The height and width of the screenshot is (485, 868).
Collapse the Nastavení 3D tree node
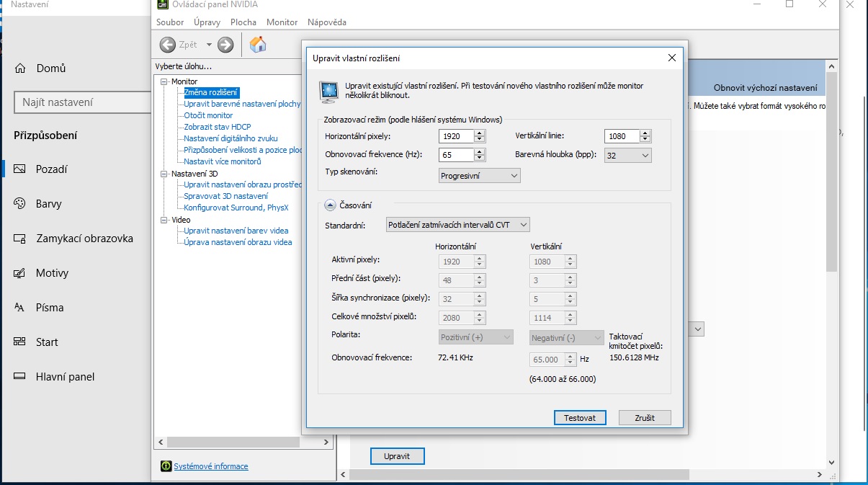pos(164,174)
